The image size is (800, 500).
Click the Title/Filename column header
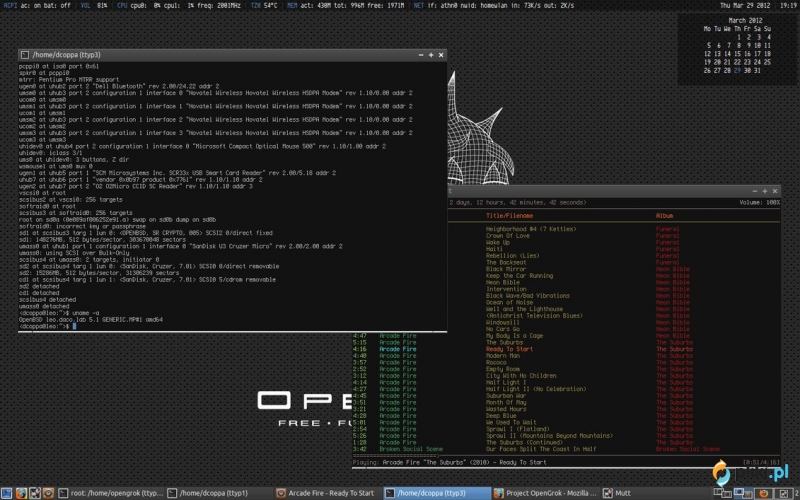509,216
